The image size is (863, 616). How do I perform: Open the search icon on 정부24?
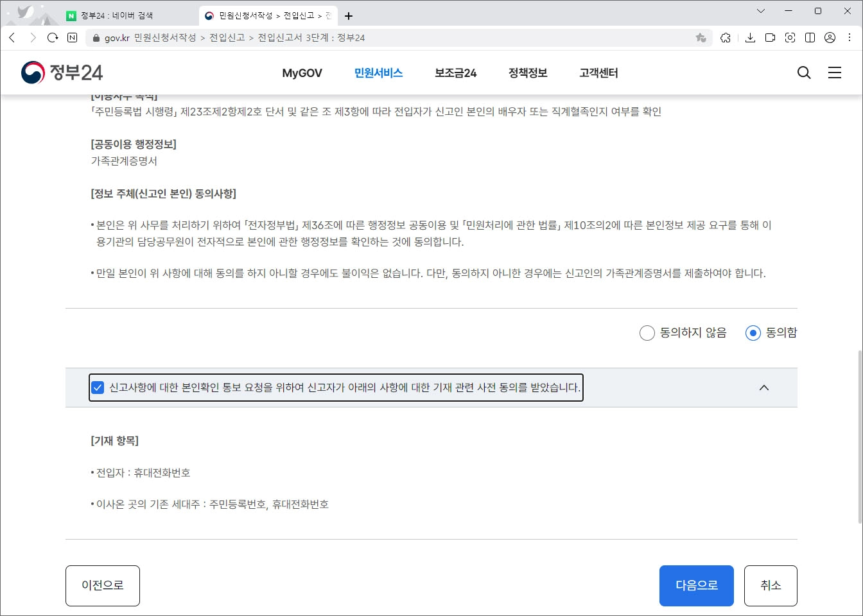[803, 73]
